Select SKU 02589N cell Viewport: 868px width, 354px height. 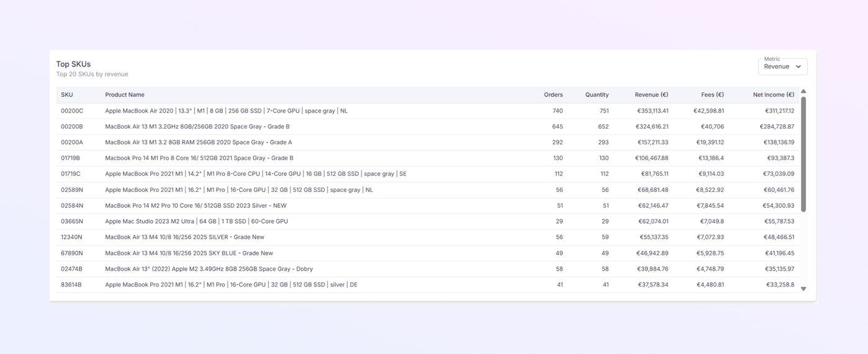coord(72,190)
